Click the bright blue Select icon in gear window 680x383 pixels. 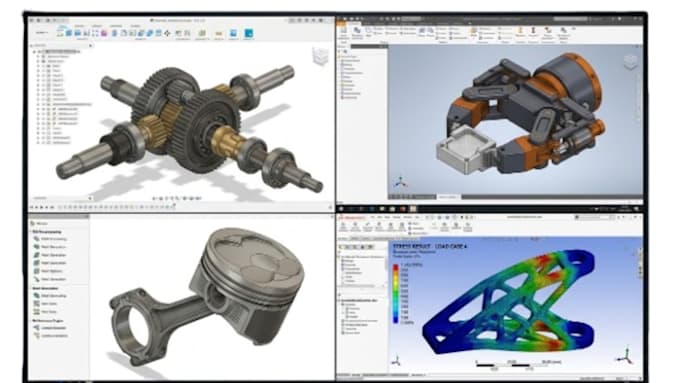click(x=248, y=33)
